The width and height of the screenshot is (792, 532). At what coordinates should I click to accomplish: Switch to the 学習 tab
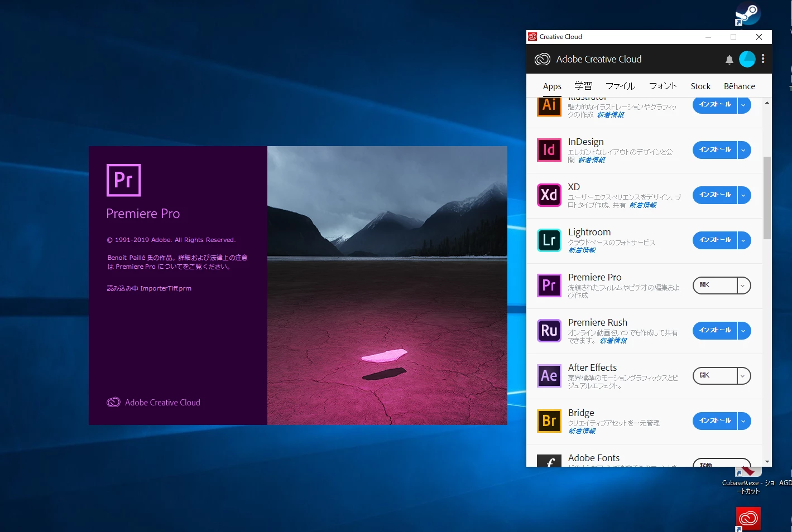(x=583, y=86)
